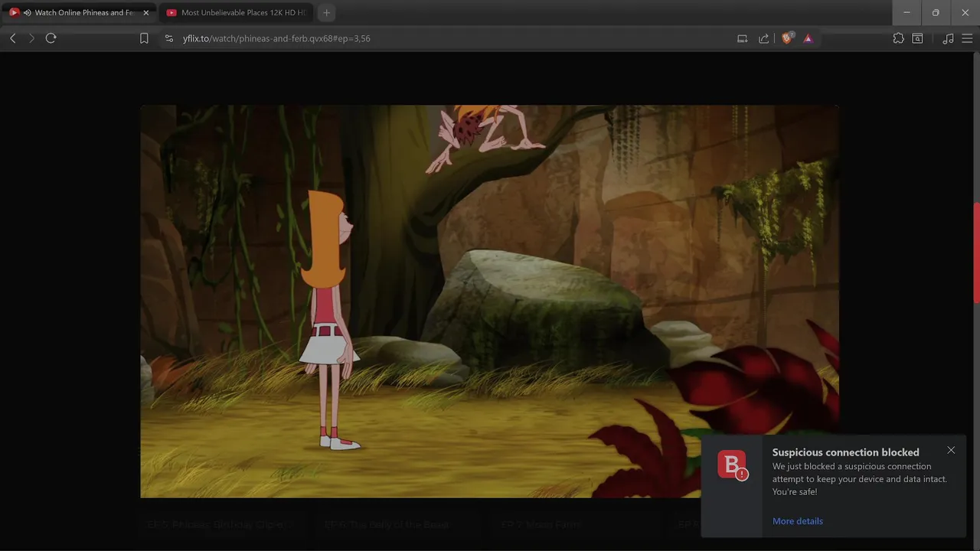Toggle the browser sidebar panel icon

click(917, 38)
